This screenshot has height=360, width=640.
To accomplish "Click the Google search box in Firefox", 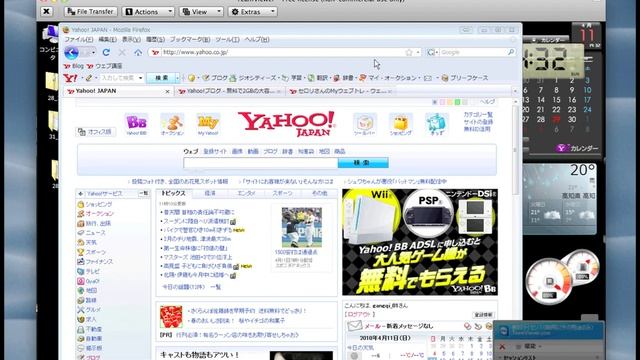I will [x=473, y=52].
